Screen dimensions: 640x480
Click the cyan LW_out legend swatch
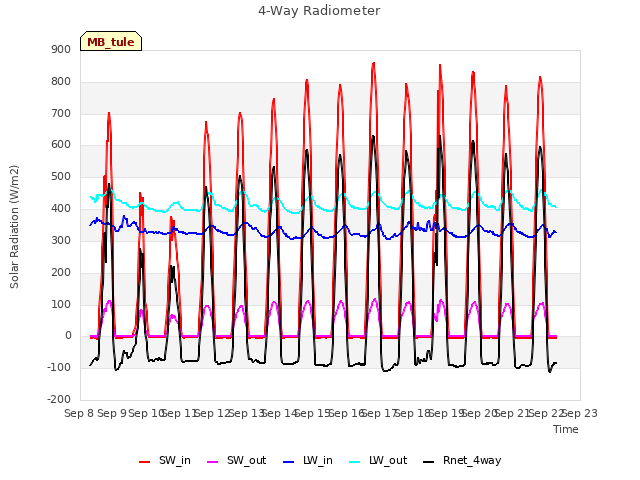pyautogui.click(x=355, y=462)
